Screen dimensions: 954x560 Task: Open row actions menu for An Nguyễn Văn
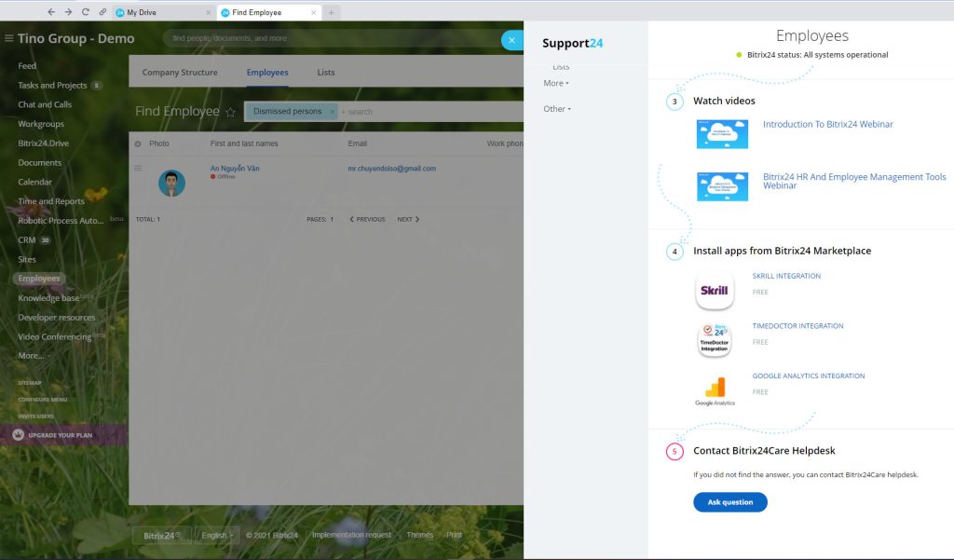click(x=138, y=168)
